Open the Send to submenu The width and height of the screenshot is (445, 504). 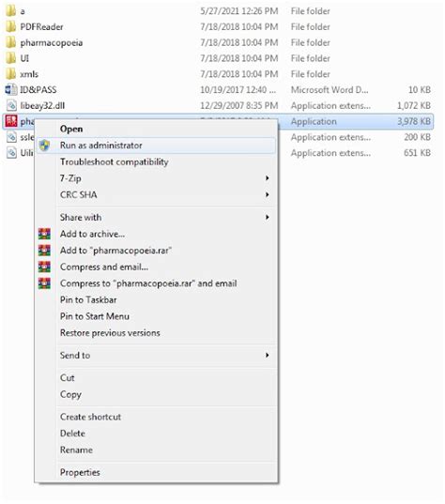coord(156,355)
